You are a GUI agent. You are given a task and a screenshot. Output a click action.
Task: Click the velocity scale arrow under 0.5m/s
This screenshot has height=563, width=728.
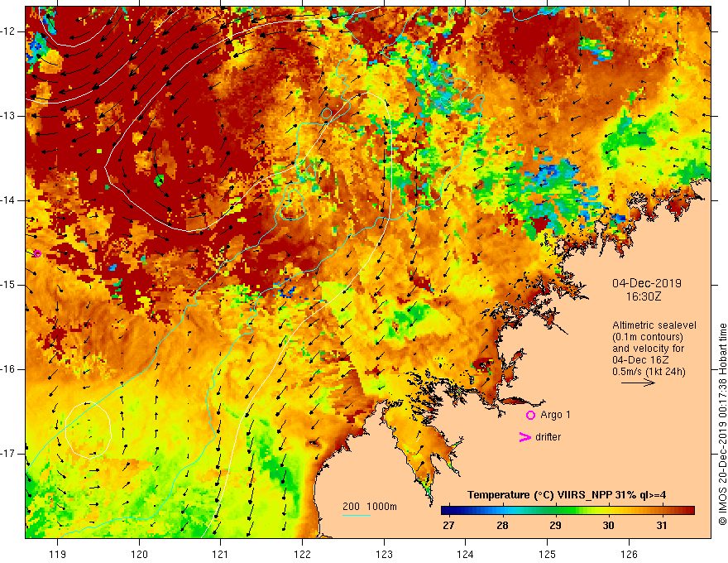click(638, 383)
